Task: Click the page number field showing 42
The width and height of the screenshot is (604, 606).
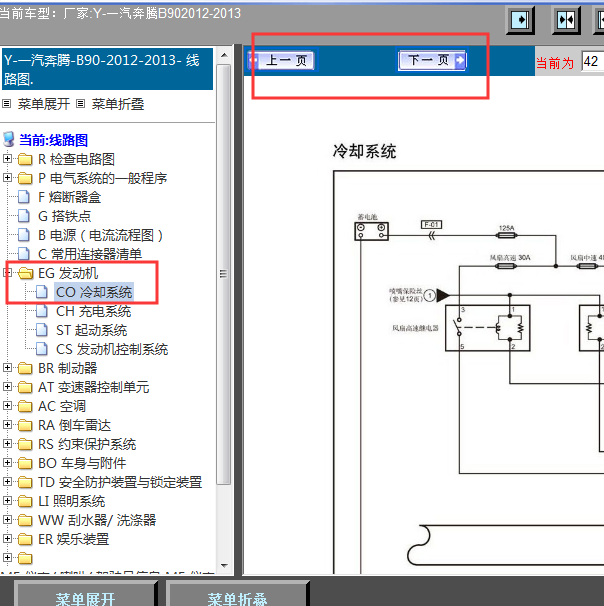Action: [593, 61]
